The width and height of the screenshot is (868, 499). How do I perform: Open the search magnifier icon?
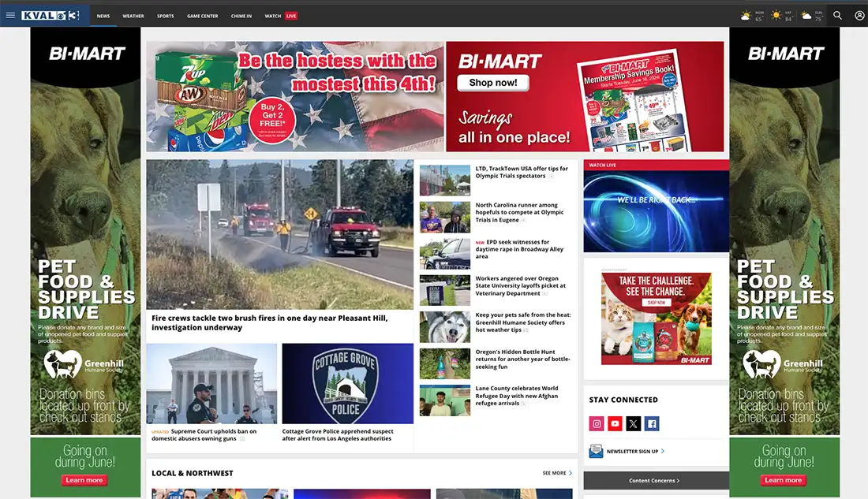pyautogui.click(x=837, y=16)
